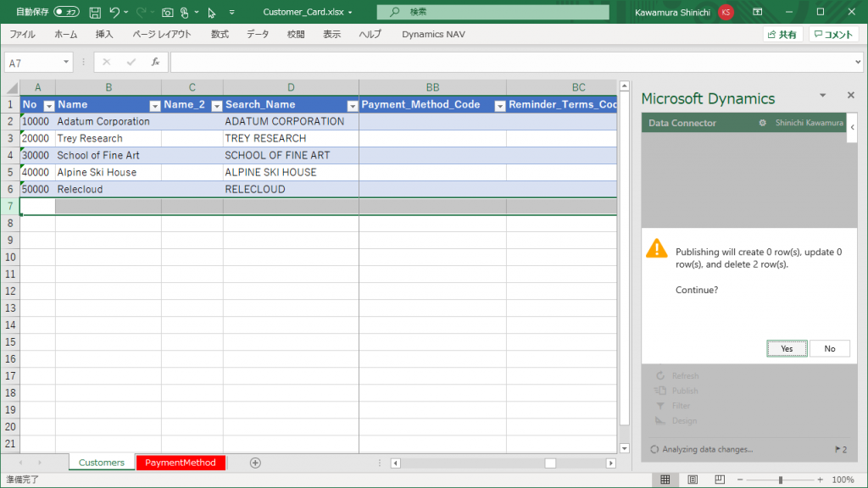Switch to Normal view icon in status bar
The width and height of the screenshot is (868, 488).
point(665,480)
